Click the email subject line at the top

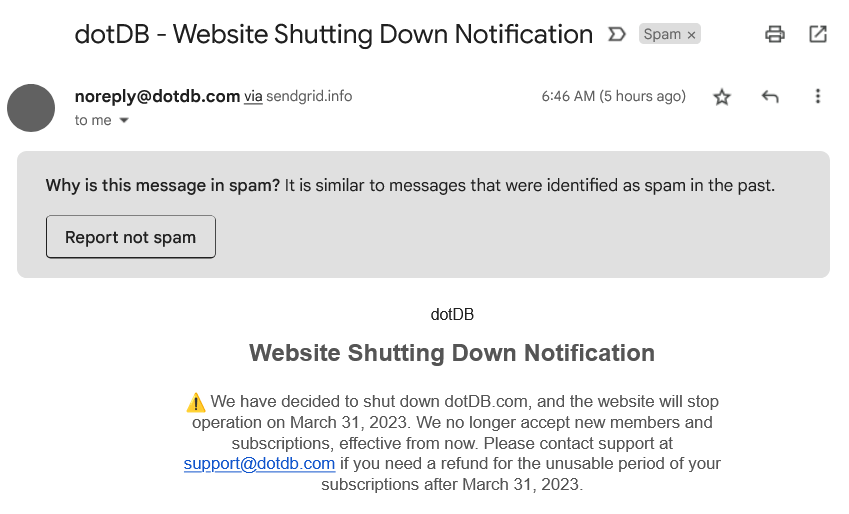click(x=334, y=34)
